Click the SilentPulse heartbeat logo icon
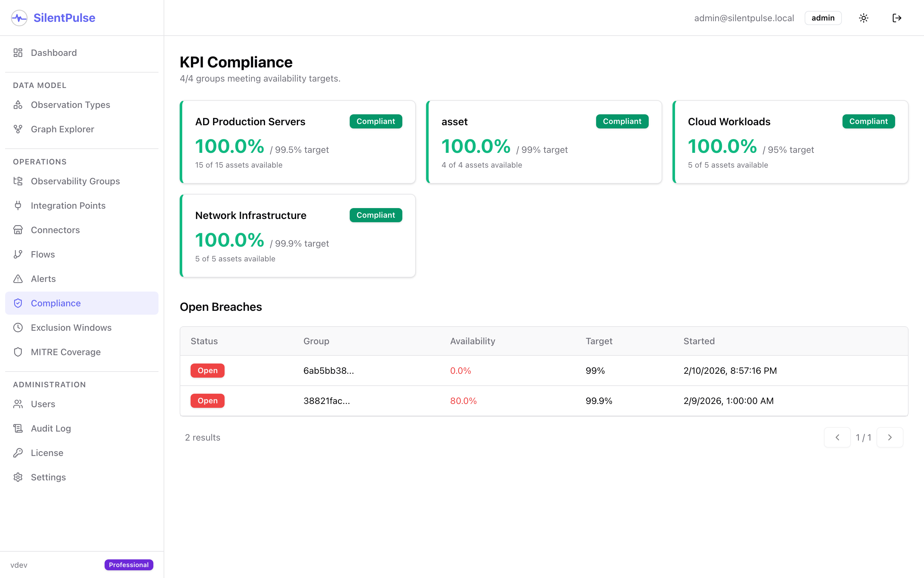 click(x=19, y=18)
